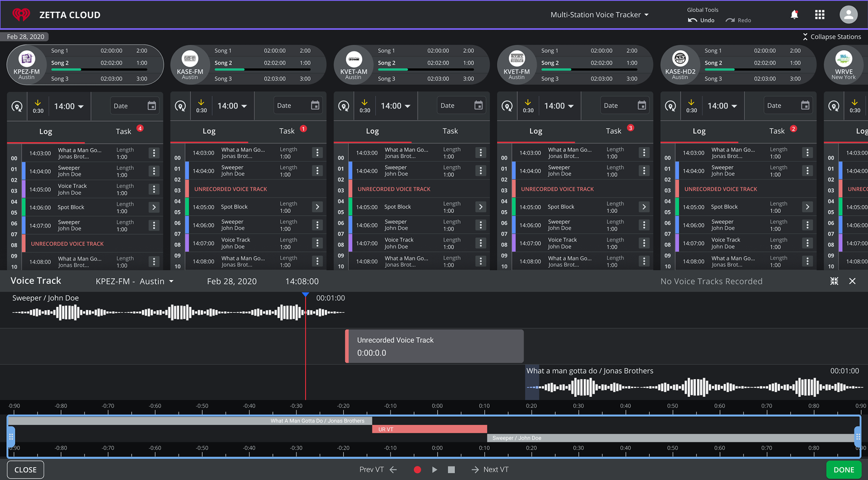Click the Undo global tool
The height and width of the screenshot is (480, 868).
(701, 20)
